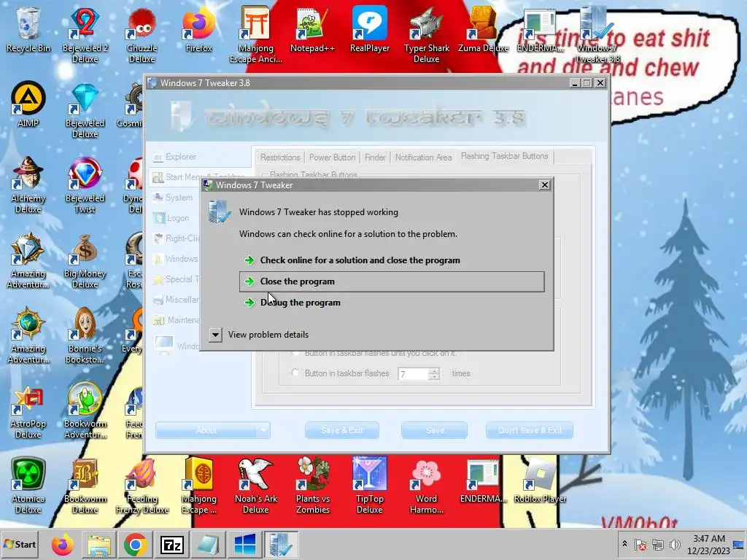Select 'Button in taskbar flashes' times radio button
Image resolution: width=747 pixels, height=560 pixels.
[x=295, y=373]
